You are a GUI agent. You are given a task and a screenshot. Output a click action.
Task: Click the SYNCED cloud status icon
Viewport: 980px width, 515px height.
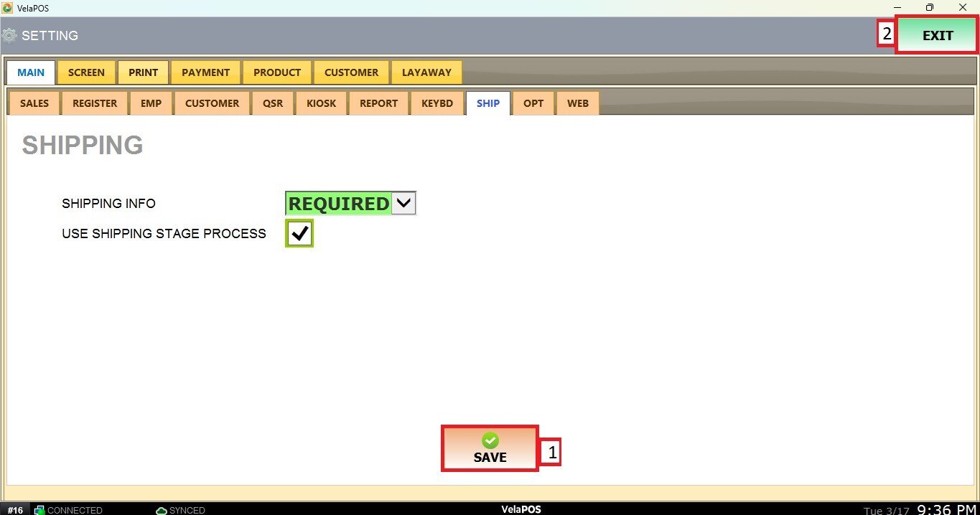(162, 510)
